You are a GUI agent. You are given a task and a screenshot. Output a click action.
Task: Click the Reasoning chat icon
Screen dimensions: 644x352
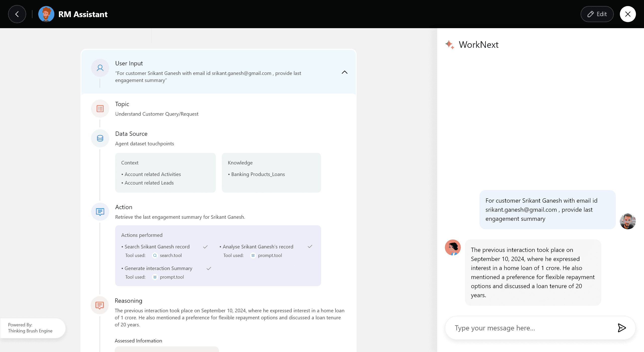pyautogui.click(x=100, y=305)
